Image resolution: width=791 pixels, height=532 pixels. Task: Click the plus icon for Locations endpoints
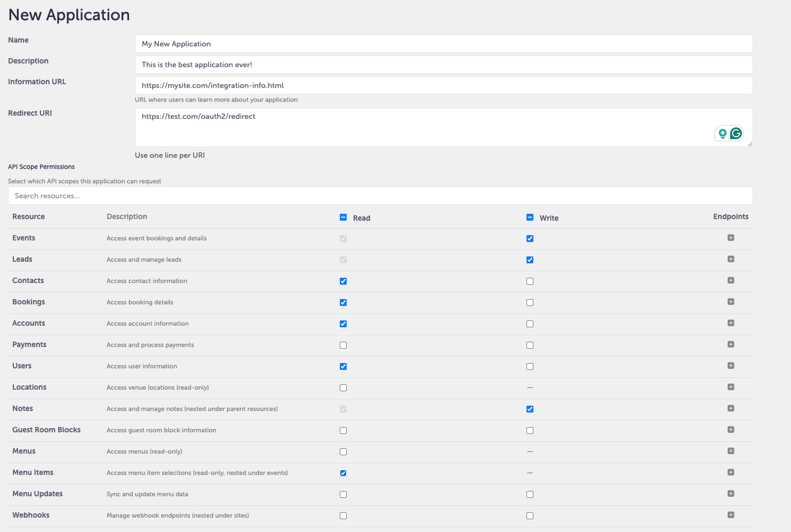pos(731,387)
